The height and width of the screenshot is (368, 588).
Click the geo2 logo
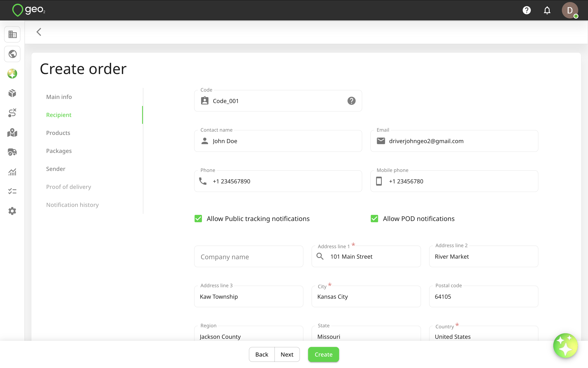[x=29, y=10]
